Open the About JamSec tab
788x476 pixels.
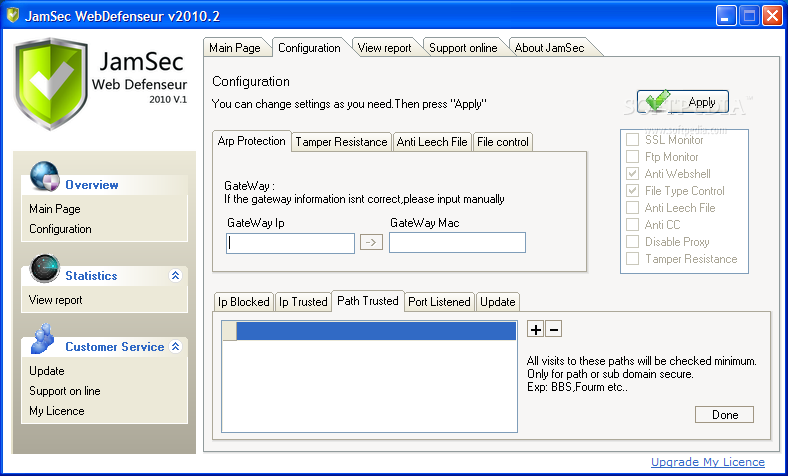[x=550, y=48]
